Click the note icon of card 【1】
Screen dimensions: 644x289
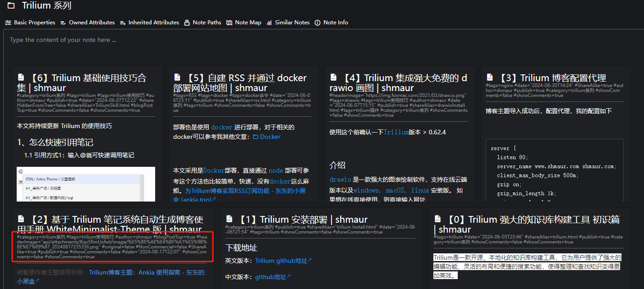click(x=229, y=219)
